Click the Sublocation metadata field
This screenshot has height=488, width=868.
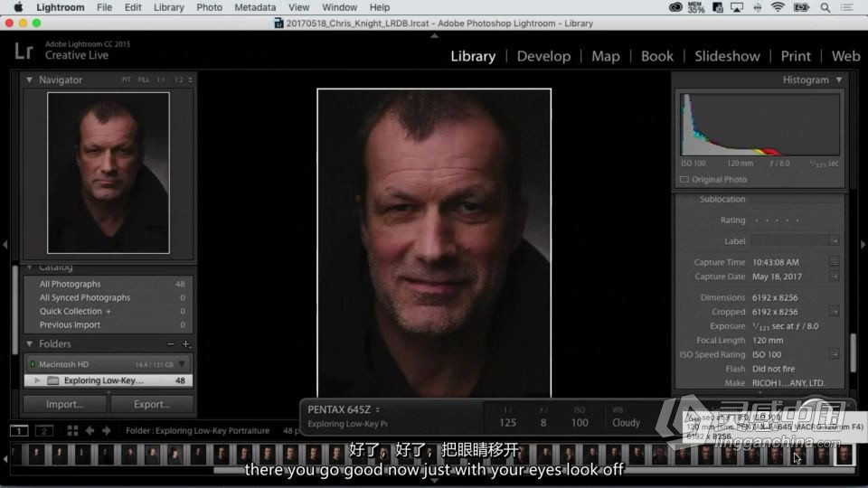pos(795,199)
